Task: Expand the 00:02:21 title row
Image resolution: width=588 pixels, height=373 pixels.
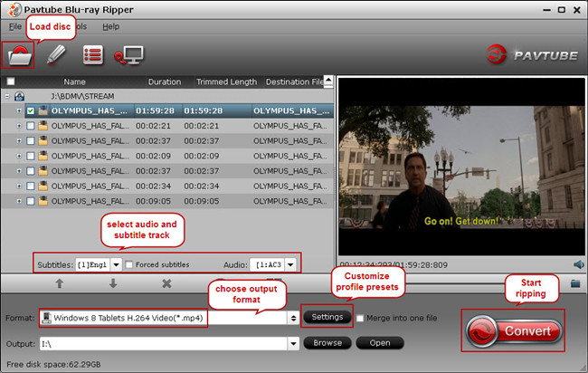Action: pos(19,126)
